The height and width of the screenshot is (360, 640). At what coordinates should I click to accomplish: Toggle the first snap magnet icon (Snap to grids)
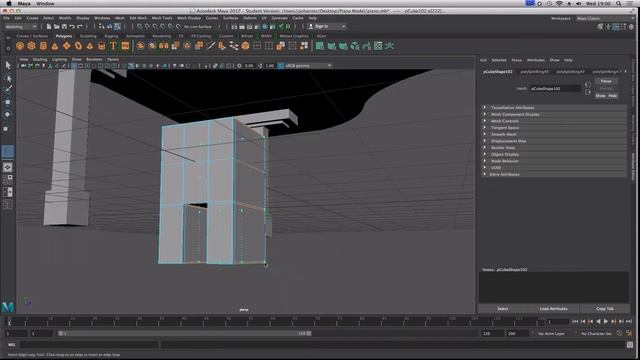140,27
